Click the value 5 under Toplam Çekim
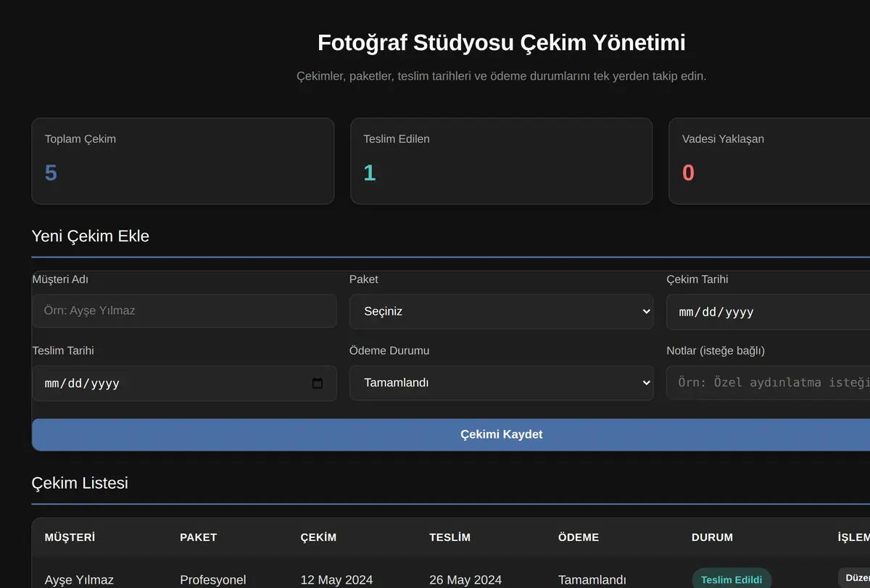Viewport: 870px width, 588px height. [51, 173]
